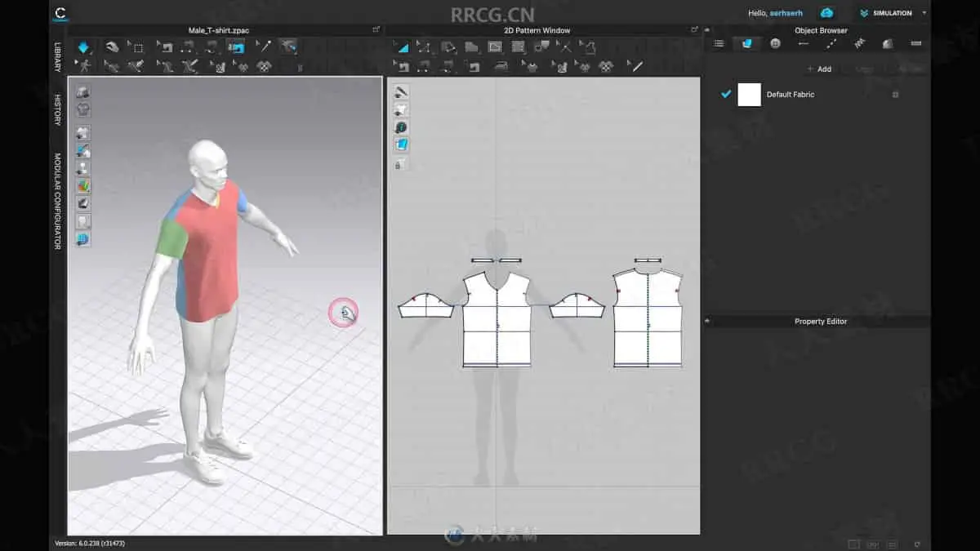Image resolution: width=980 pixels, height=551 pixels.
Task: Click the small icon right of Default Fabric
Action: pyautogui.click(x=895, y=95)
